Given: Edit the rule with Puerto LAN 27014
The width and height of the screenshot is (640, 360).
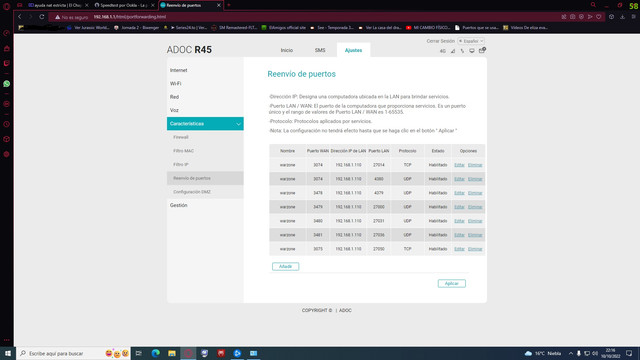Looking at the screenshot, I should pos(459,165).
